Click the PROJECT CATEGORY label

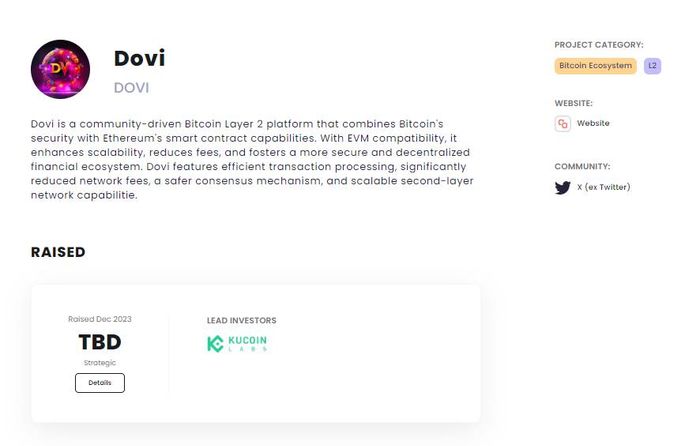click(599, 45)
